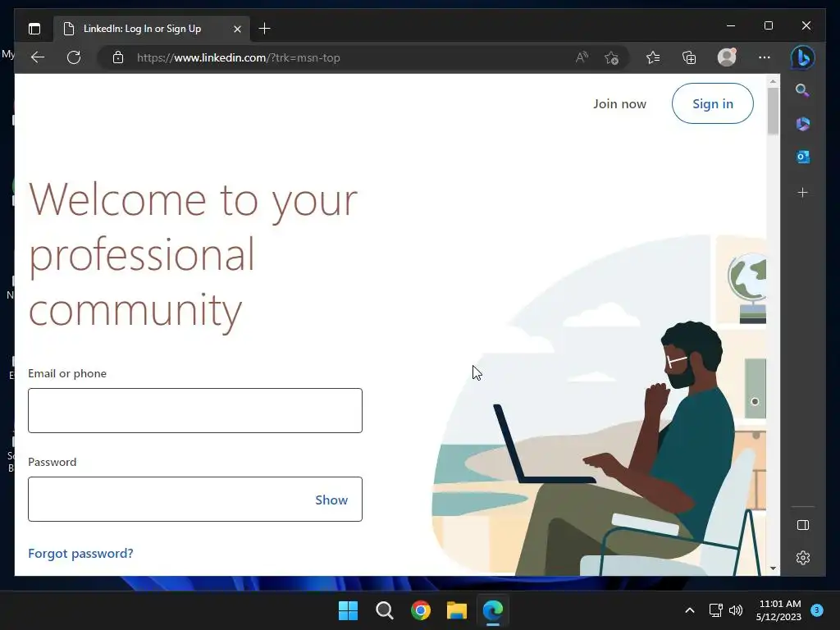
Task: Click the 'Welcome to your professional community' heading
Action: 193,255
